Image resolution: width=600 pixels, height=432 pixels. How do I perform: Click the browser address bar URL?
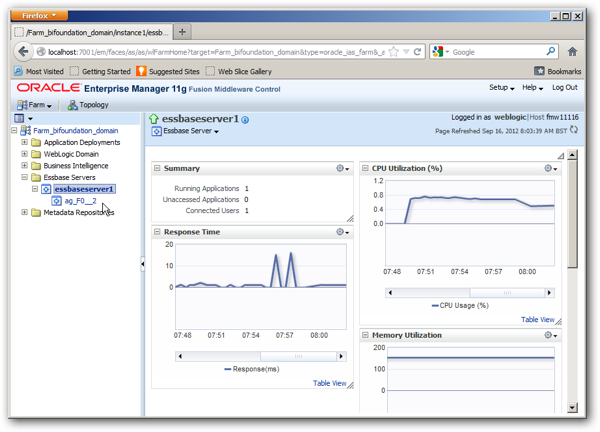[x=216, y=52]
